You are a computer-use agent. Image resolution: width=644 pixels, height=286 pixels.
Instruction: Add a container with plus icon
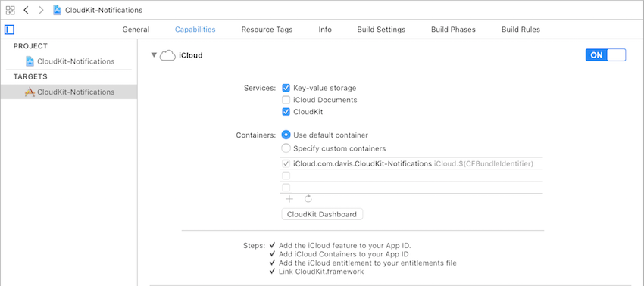pos(289,199)
